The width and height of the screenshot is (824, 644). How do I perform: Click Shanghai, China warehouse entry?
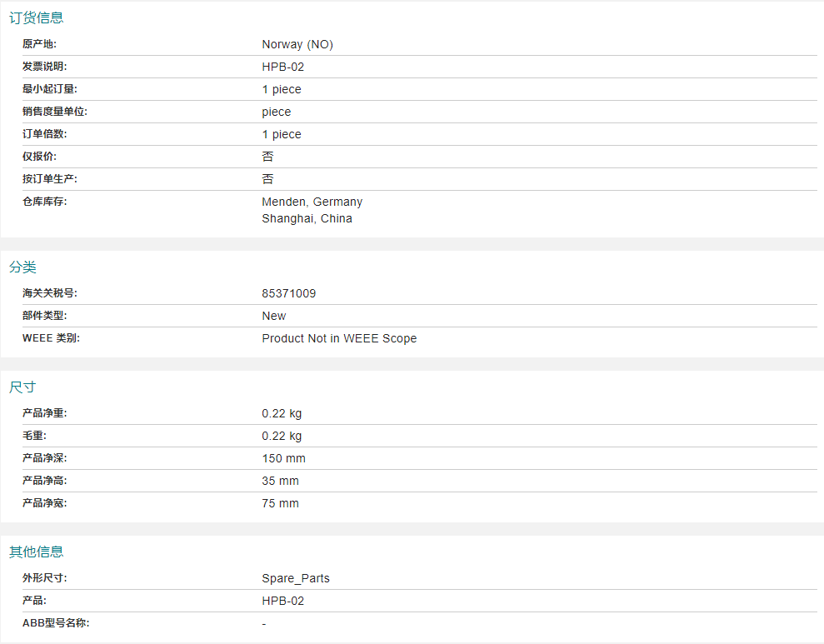coord(307,218)
